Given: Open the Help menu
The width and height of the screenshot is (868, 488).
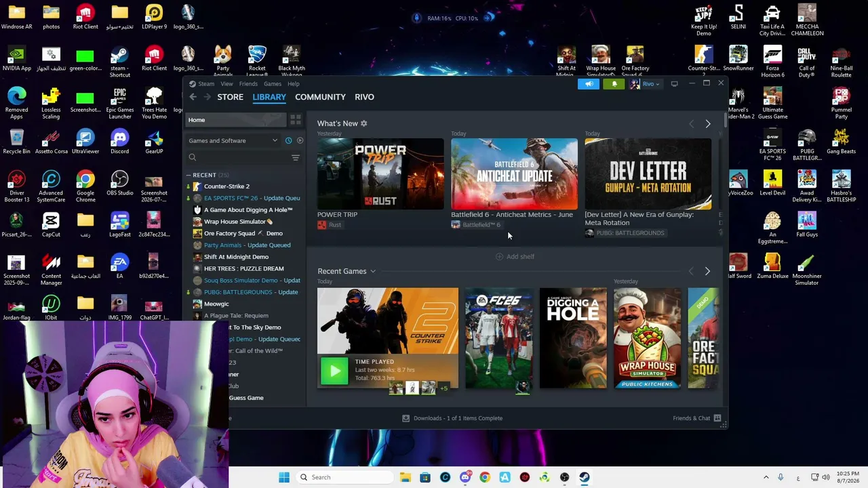Looking at the screenshot, I should [294, 84].
